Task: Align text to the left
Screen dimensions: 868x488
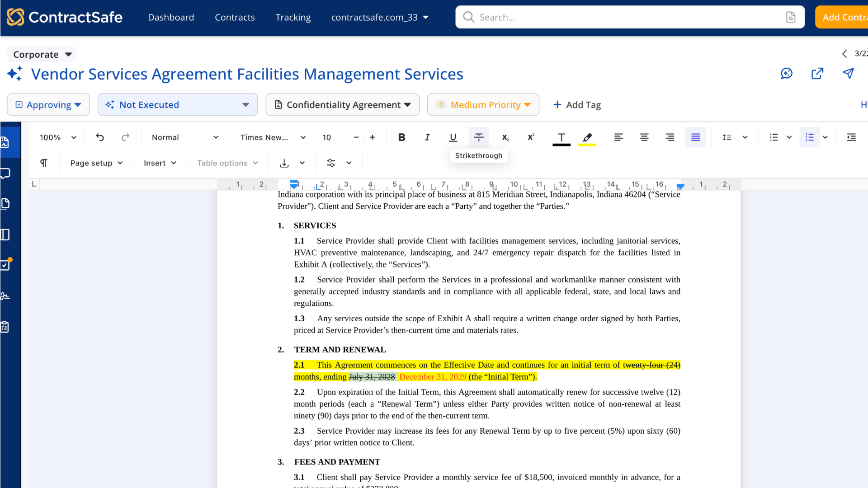Action: [618, 137]
